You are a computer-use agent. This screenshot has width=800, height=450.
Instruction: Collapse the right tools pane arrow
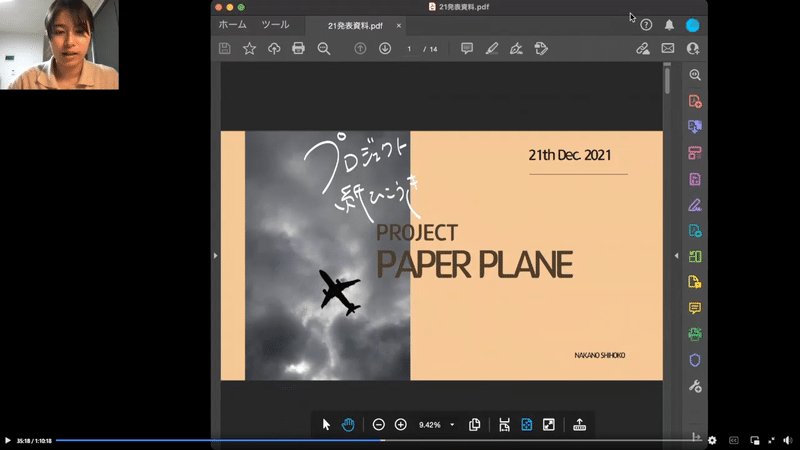(x=677, y=256)
